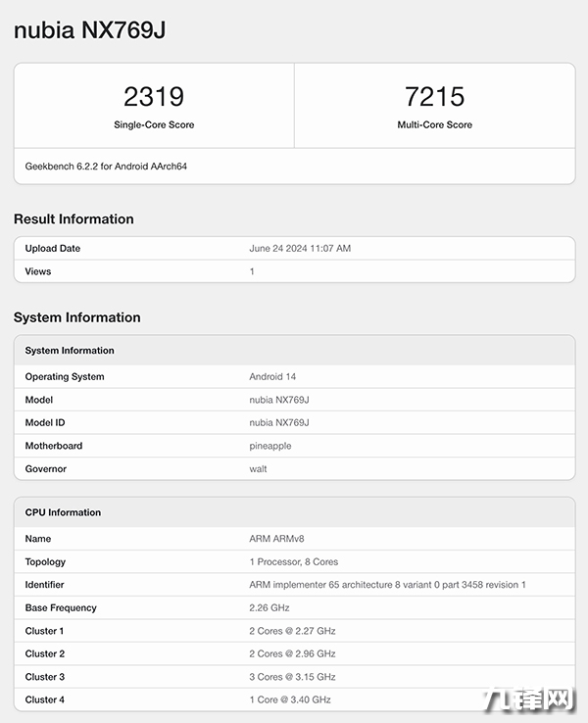Select the Android 14 operating system value
The height and width of the screenshot is (723, 588).
[272, 377]
